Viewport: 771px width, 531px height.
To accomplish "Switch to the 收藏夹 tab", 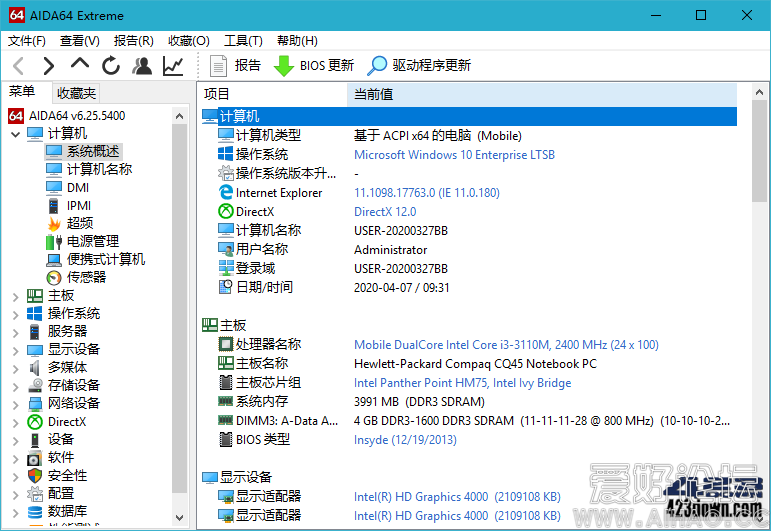I will click(76, 93).
